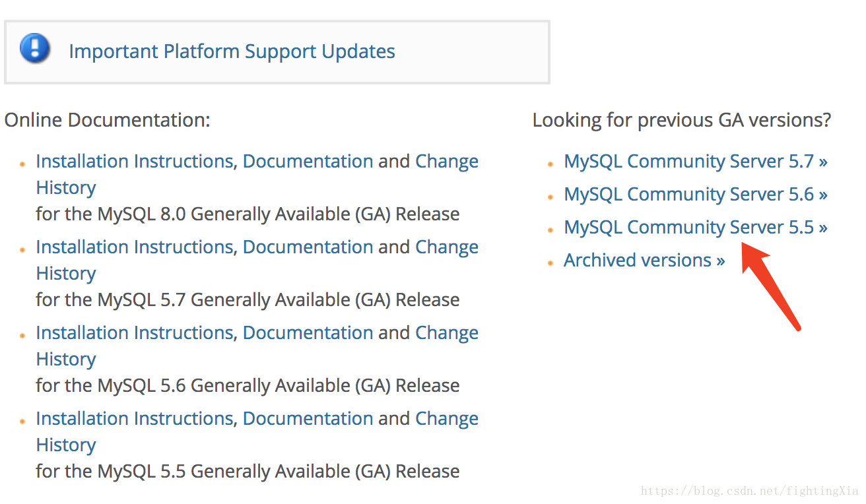The width and height of the screenshot is (866, 504).
Task: Open Documentation link for MySQL 8.0
Action: pos(308,161)
